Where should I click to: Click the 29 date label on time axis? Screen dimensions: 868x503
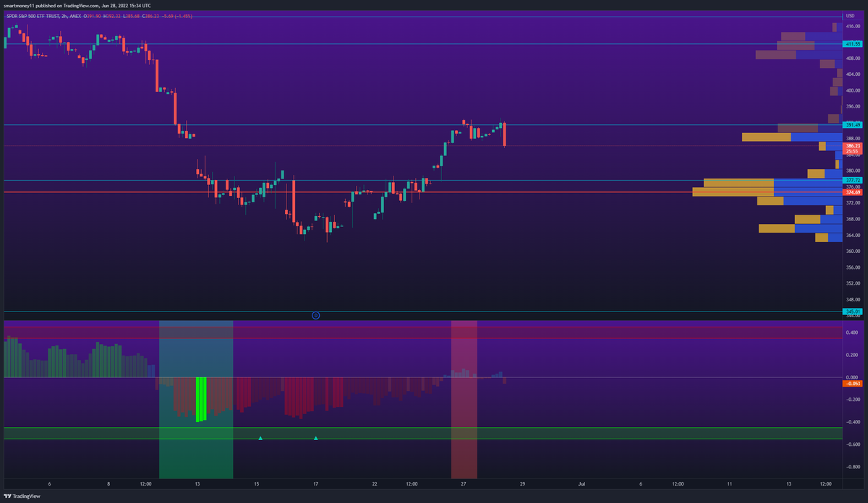522,484
